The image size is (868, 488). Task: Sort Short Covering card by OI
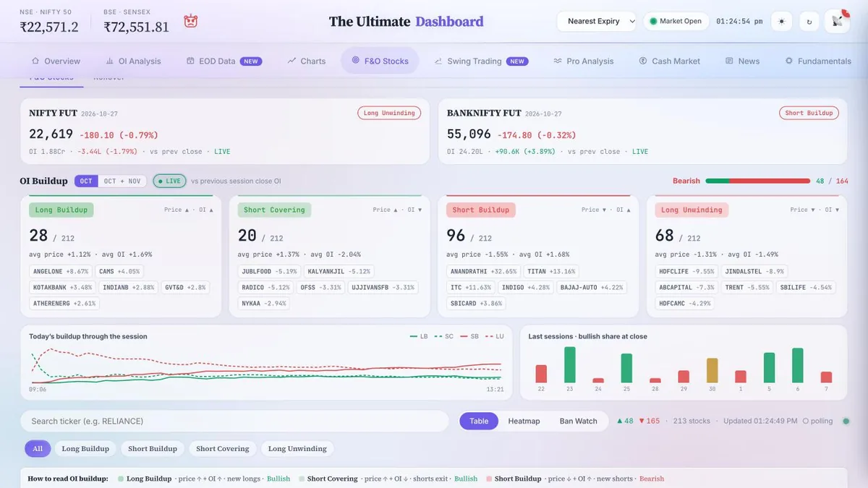click(x=414, y=210)
